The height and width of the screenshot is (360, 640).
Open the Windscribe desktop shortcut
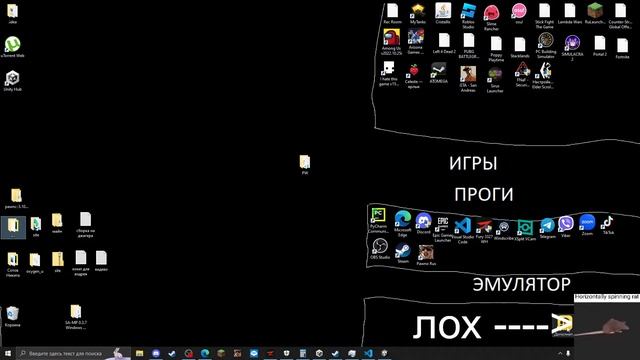coord(504,231)
